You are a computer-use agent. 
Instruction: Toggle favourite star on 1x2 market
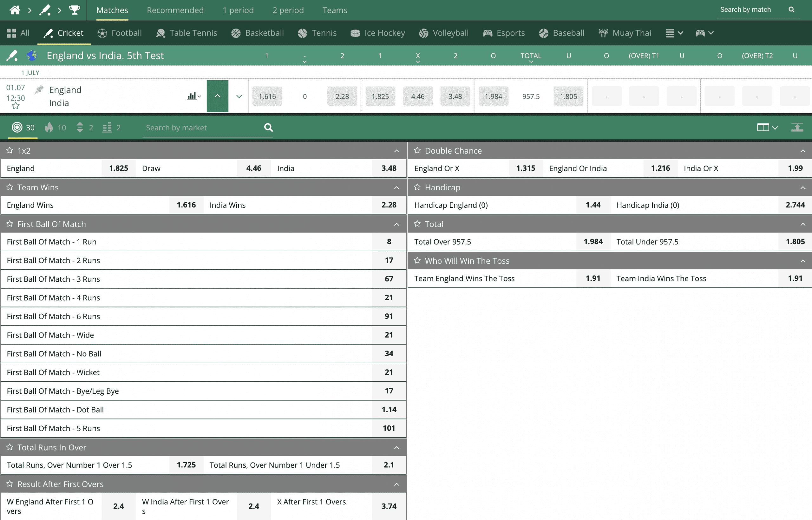[11, 150]
